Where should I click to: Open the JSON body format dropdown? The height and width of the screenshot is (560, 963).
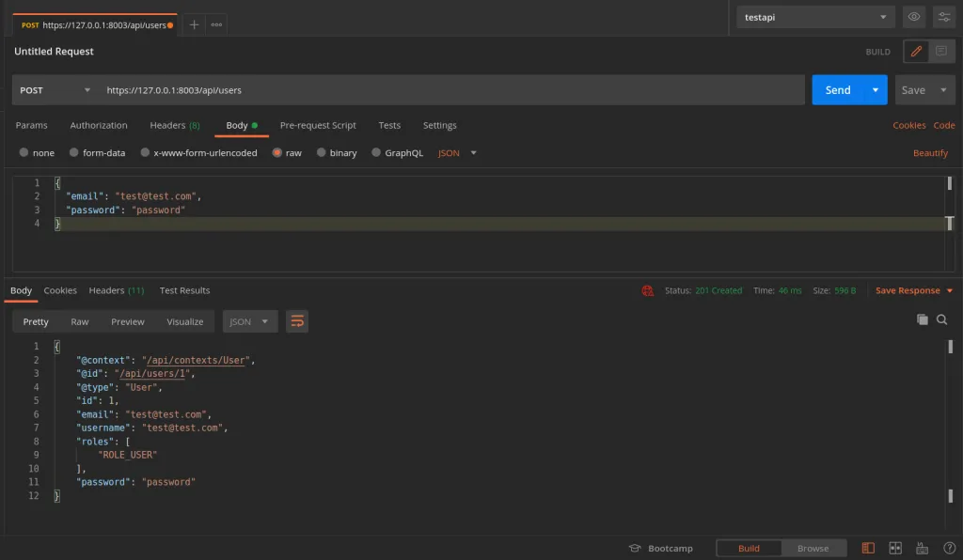tap(458, 153)
